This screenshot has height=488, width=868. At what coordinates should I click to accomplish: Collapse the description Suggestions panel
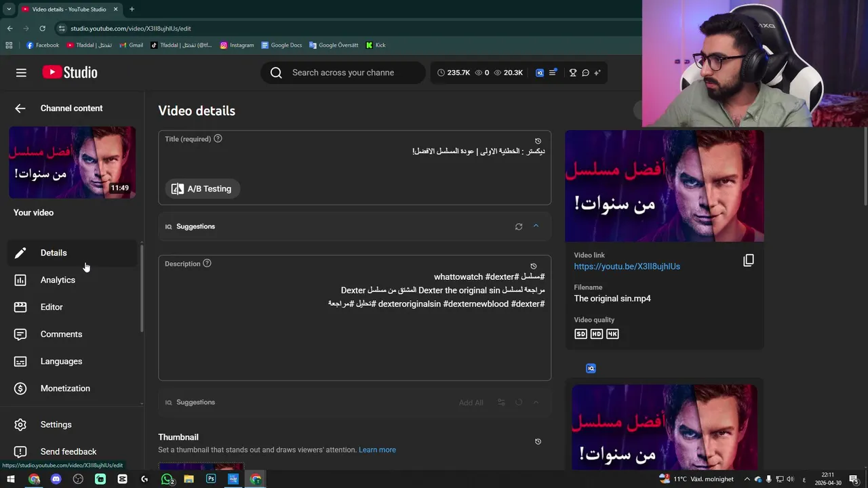[x=536, y=403]
